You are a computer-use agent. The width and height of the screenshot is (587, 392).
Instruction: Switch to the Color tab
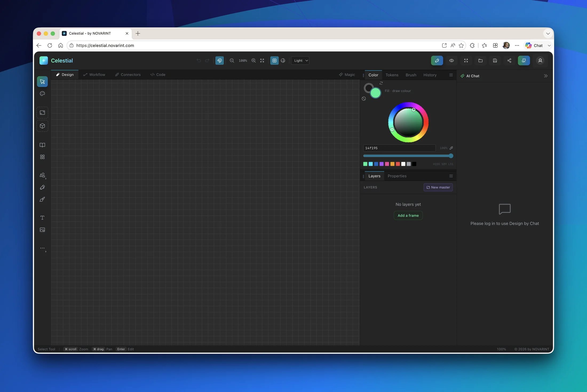point(373,75)
